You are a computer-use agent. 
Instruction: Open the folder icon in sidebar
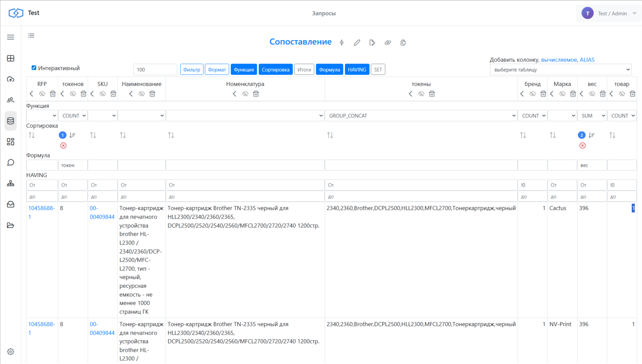[x=11, y=225]
